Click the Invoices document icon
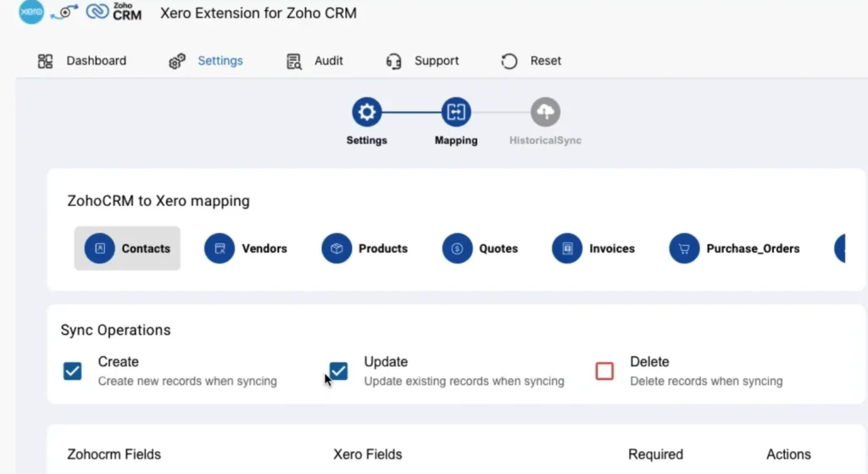The width and height of the screenshot is (868, 474). pyautogui.click(x=567, y=248)
